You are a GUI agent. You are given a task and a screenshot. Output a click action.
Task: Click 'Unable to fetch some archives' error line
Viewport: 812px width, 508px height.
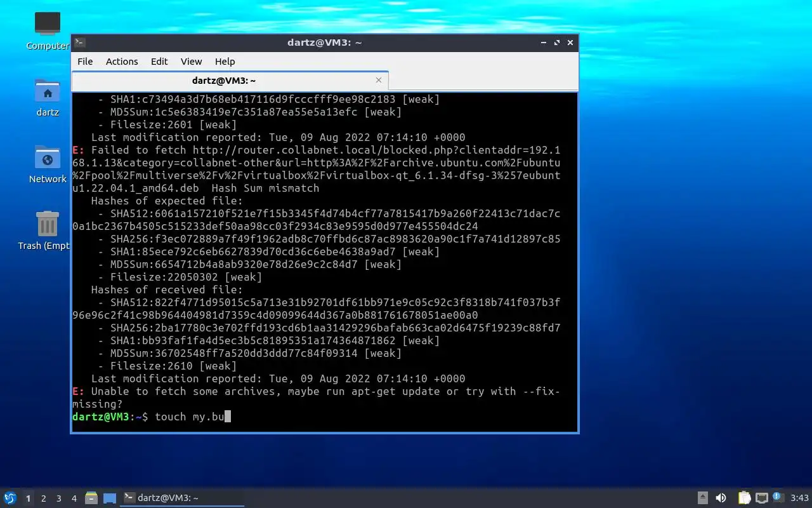coord(316,398)
